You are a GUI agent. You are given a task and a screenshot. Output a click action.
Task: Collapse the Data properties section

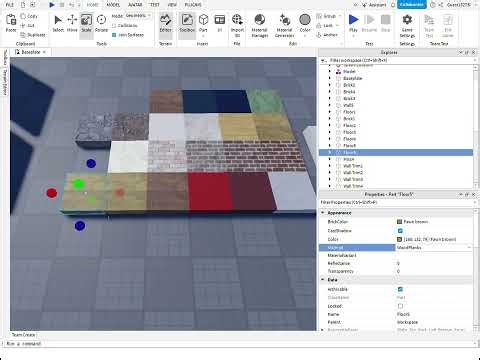(323, 280)
